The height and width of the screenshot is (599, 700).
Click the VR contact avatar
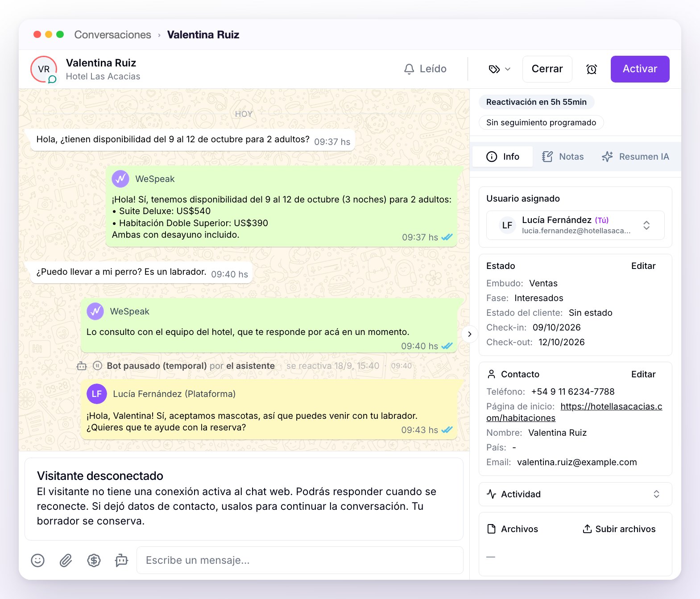(x=44, y=69)
